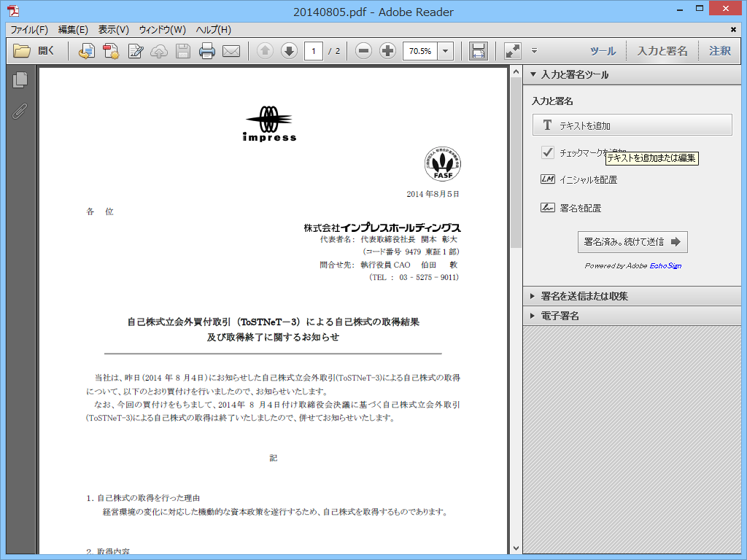Click the sign and edit document icon

(x=135, y=51)
